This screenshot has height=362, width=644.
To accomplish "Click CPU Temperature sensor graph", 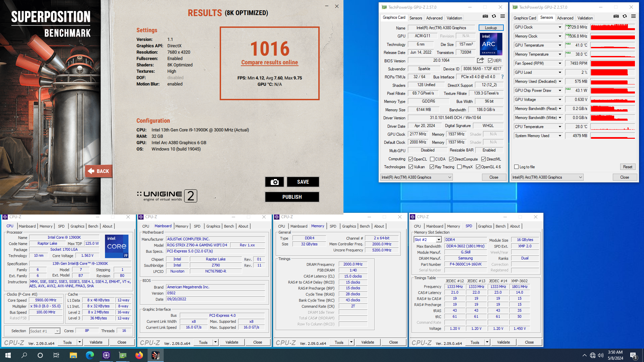I will pyautogui.click(x=612, y=127).
